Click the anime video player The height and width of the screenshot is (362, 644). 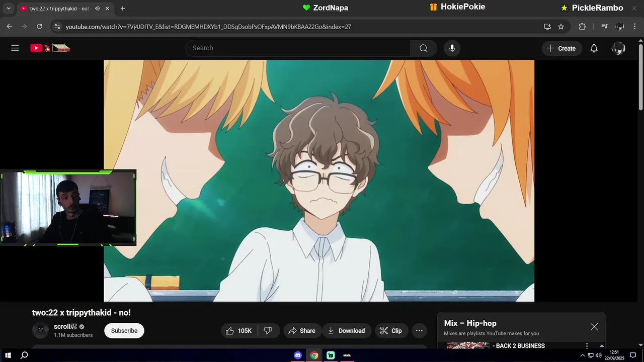pos(319,181)
